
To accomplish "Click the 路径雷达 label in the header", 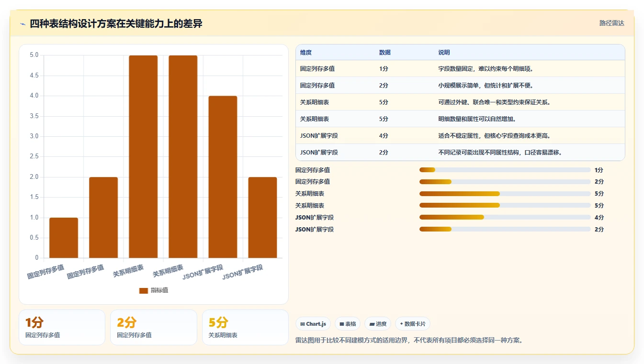I will point(612,23).
